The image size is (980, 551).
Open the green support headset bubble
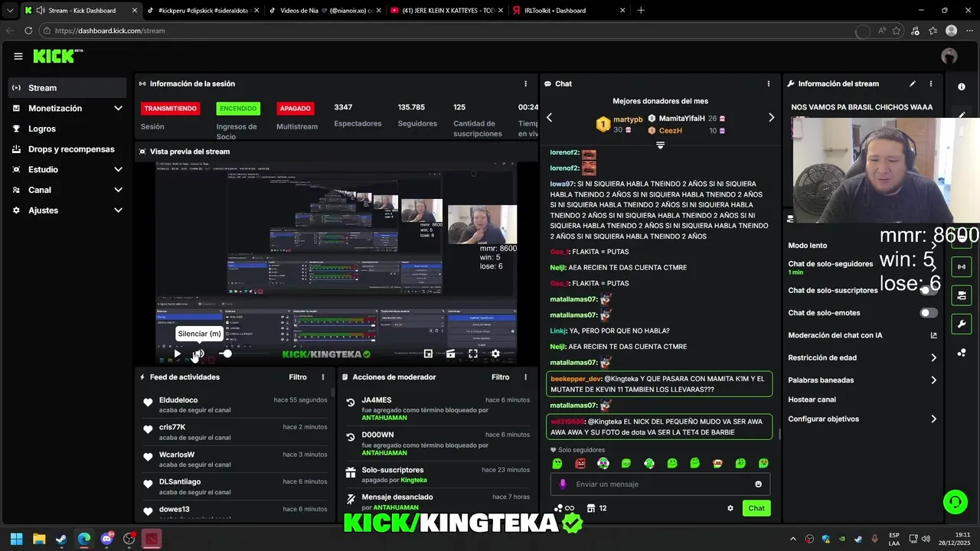(955, 502)
